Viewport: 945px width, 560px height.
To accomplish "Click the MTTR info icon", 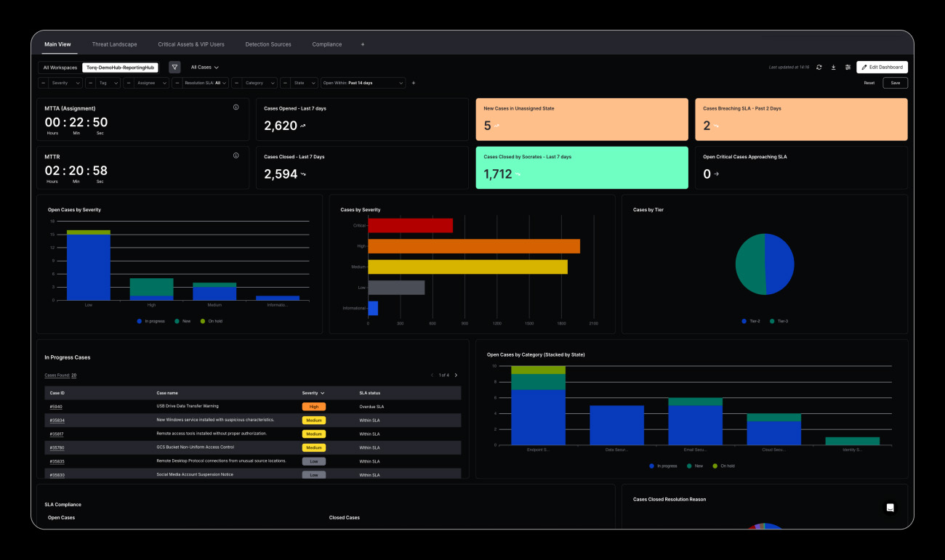I will [236, 155].
